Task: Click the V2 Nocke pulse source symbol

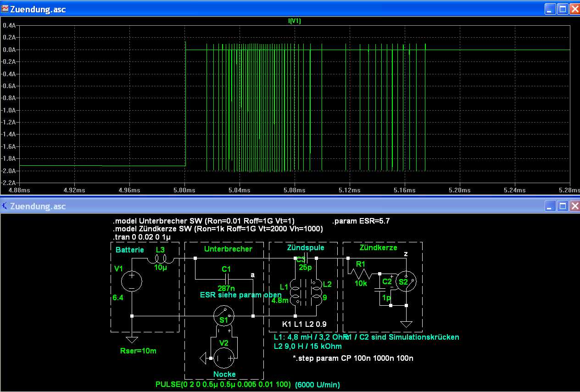Action: 224,358
